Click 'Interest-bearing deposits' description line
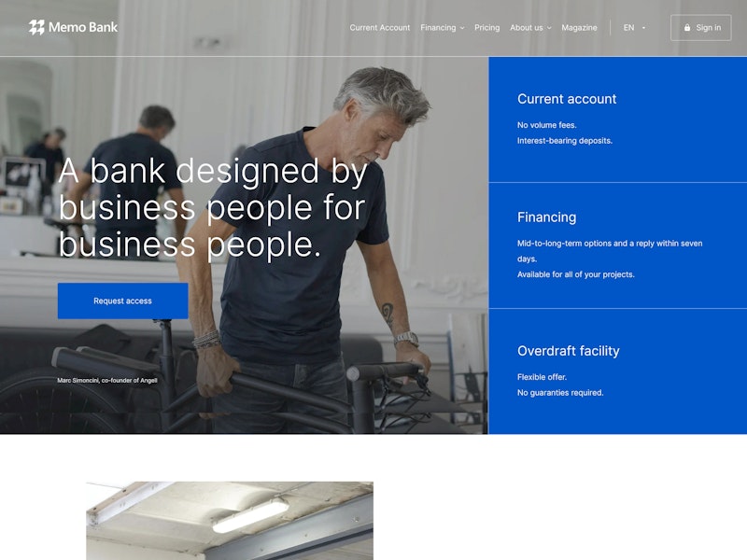Viewport: 747px width, 560px height. [565, 141]
